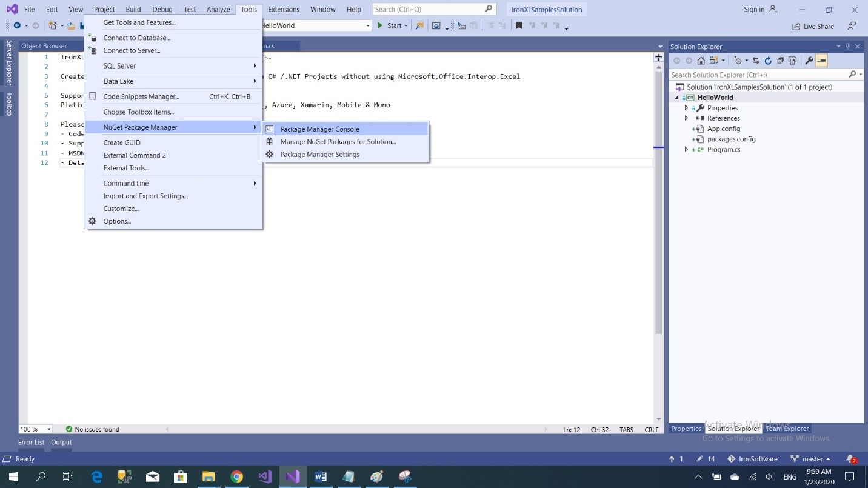The width and height of the screenshot is (868, 488).
Task: Open Code Snippets Manager
Action: tap(173, 96)
